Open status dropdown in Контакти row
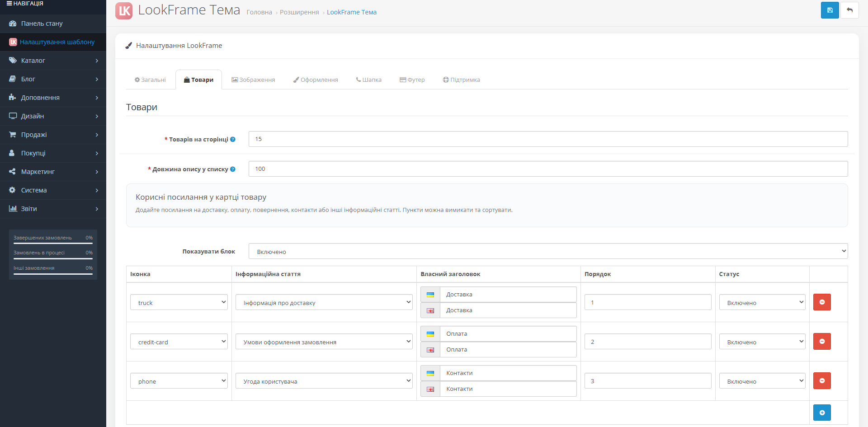The image size is (868, 427). [762, 381]
